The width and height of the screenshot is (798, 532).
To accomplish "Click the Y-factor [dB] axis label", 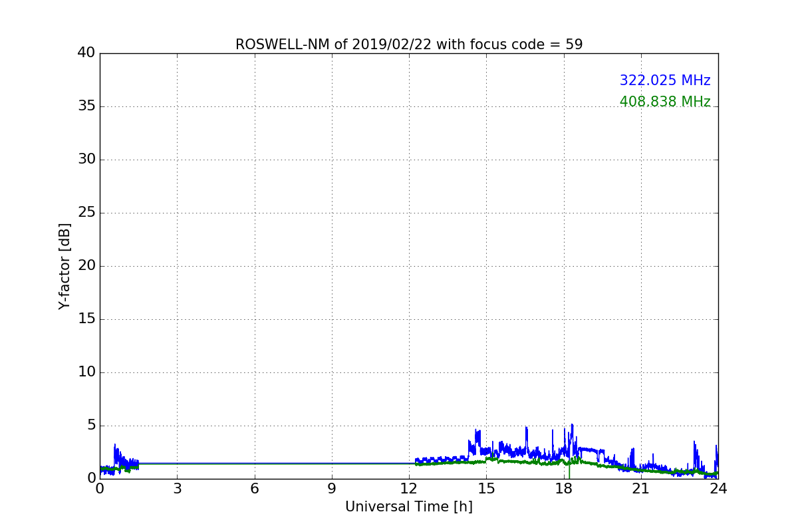I will click(65, 266).
